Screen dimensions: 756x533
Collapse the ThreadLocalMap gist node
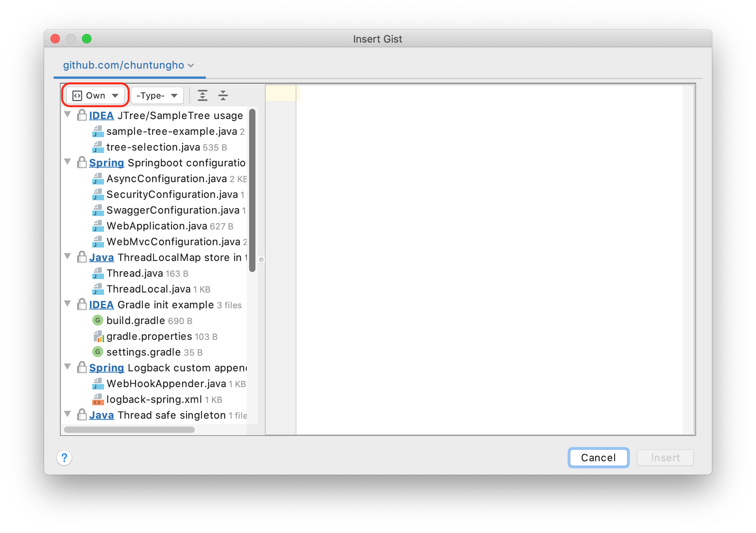pos(68,257)
